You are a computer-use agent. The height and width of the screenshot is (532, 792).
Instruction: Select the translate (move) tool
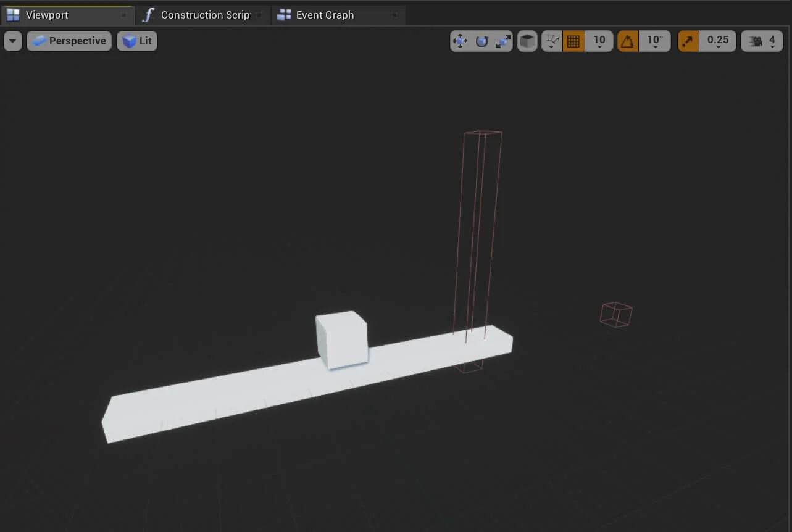460,41
